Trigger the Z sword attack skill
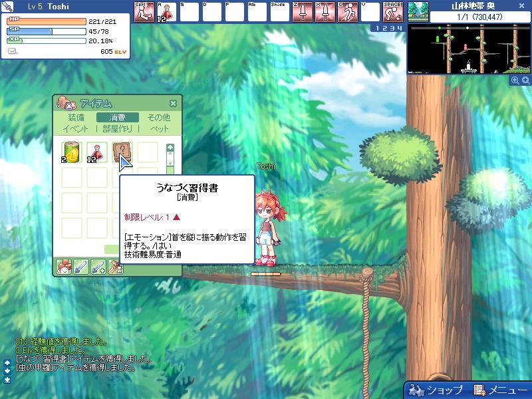 click(302, 12)
